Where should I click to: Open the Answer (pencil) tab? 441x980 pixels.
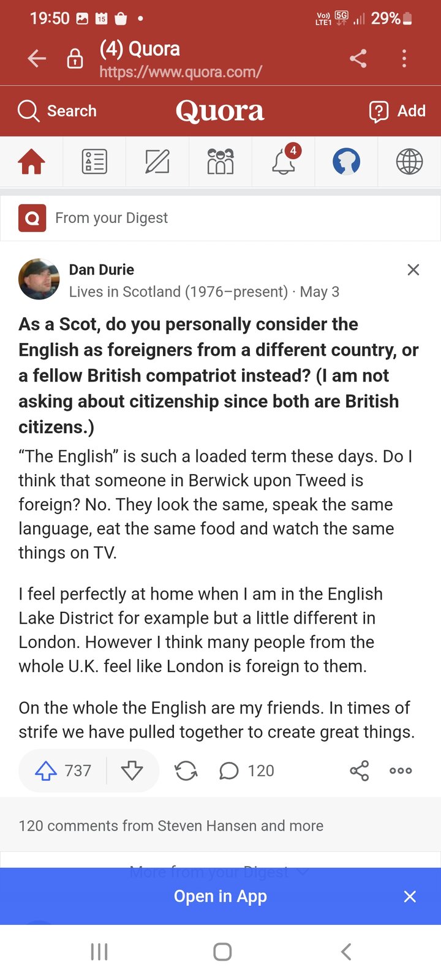coord(157,162)
